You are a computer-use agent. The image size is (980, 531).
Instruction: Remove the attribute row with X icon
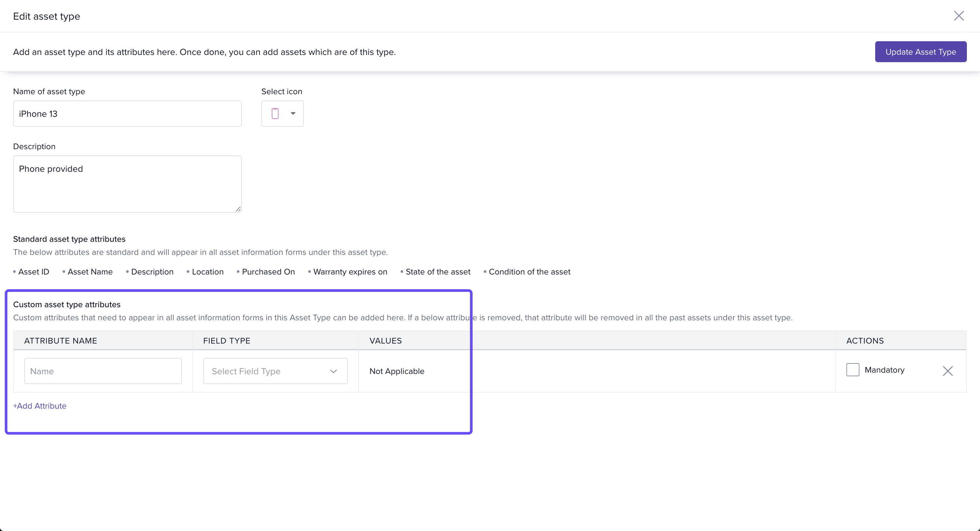(x=948, y=371)
